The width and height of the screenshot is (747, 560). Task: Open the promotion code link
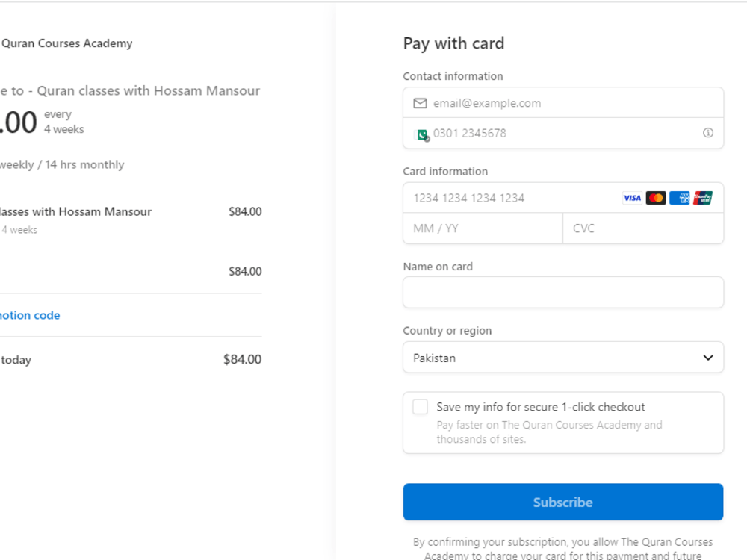30,315
